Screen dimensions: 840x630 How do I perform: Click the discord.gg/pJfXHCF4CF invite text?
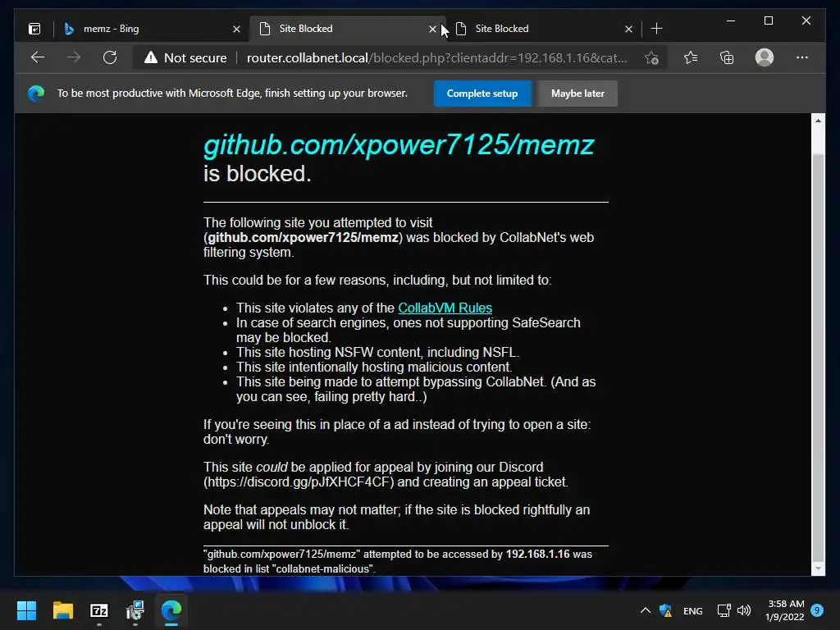coord(299,482)
